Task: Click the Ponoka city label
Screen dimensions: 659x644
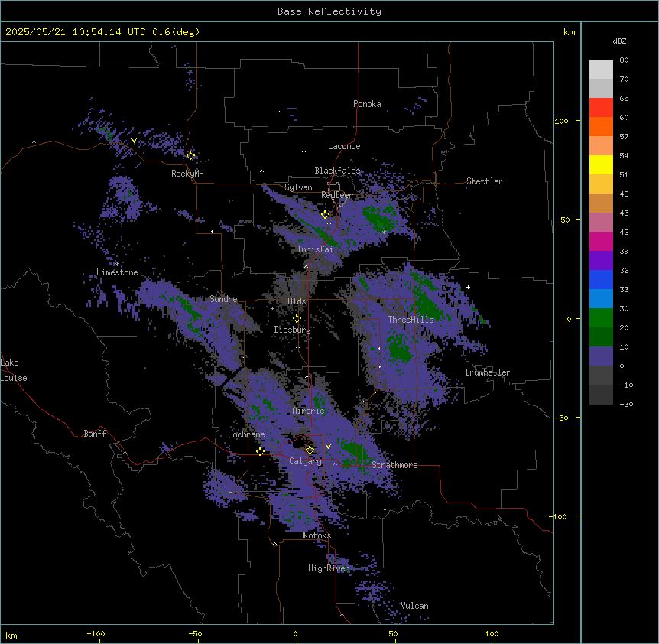Action: [x=367, y=104]
